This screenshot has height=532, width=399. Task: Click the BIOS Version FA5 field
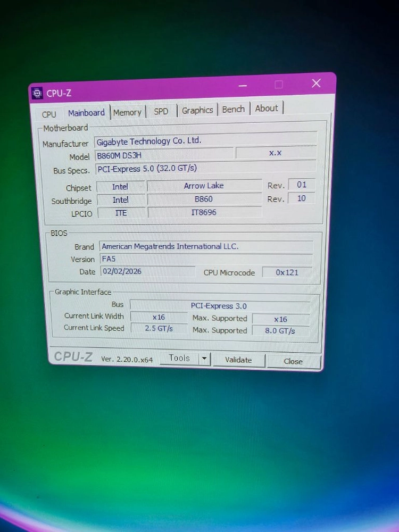(x=206, y=259)
